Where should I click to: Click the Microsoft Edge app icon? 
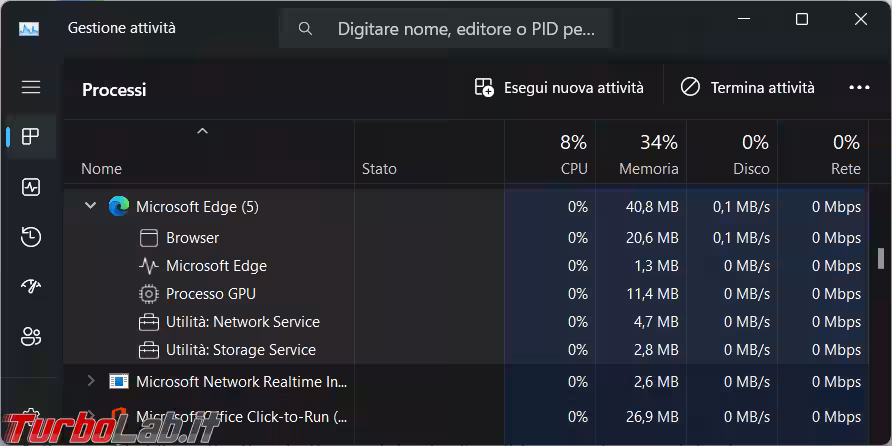[120, 207]
